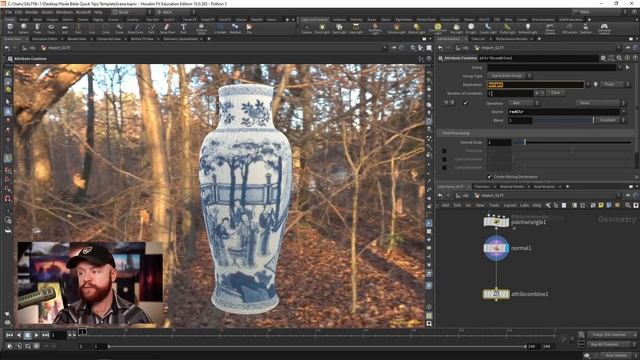
Task: Add a Spot Light from shelf
Action: pyautogui.click(x=339, y=28)
